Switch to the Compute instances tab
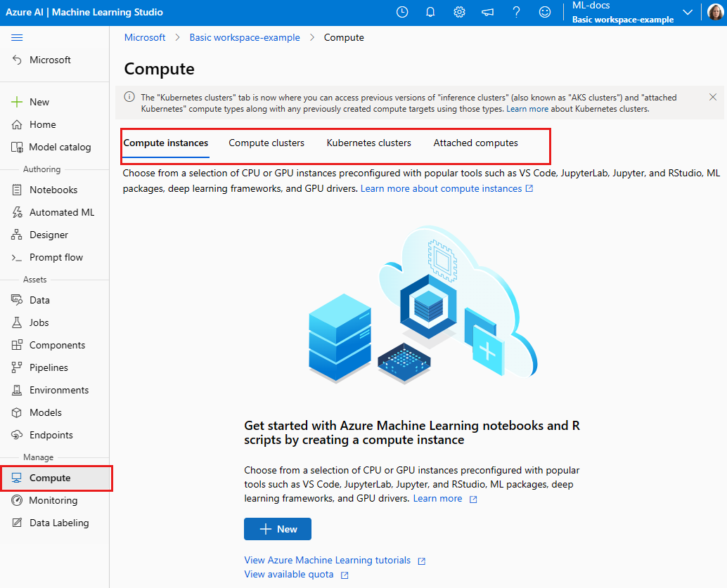 tap(165, 143)
